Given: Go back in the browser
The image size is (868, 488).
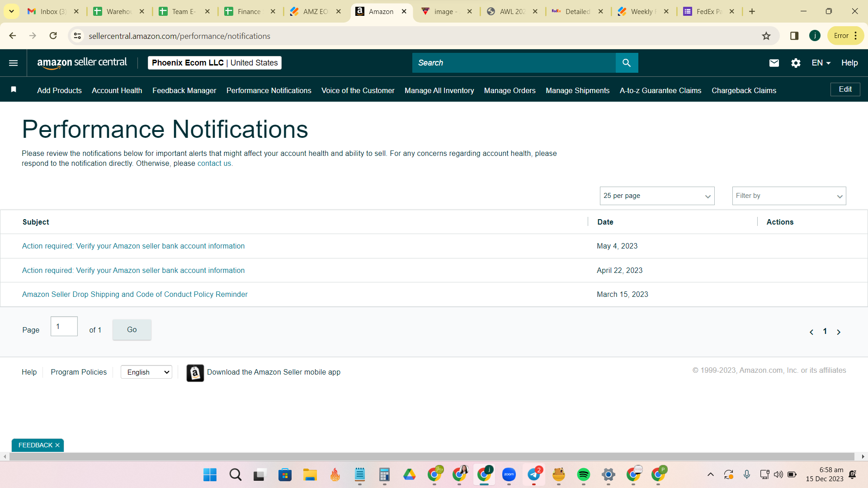Looking at the screenshot, I should click(13, 36).
